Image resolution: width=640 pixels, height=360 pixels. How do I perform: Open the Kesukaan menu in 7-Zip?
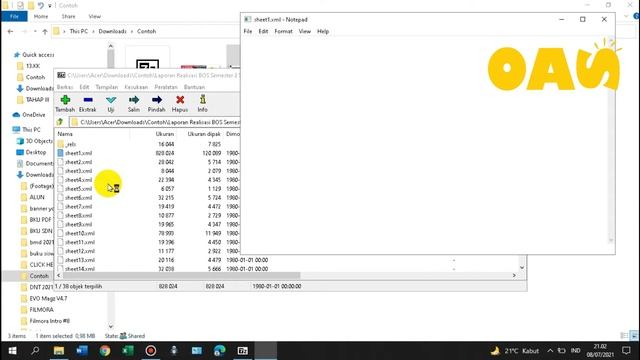pyautogui.click(x=136, y=87)
